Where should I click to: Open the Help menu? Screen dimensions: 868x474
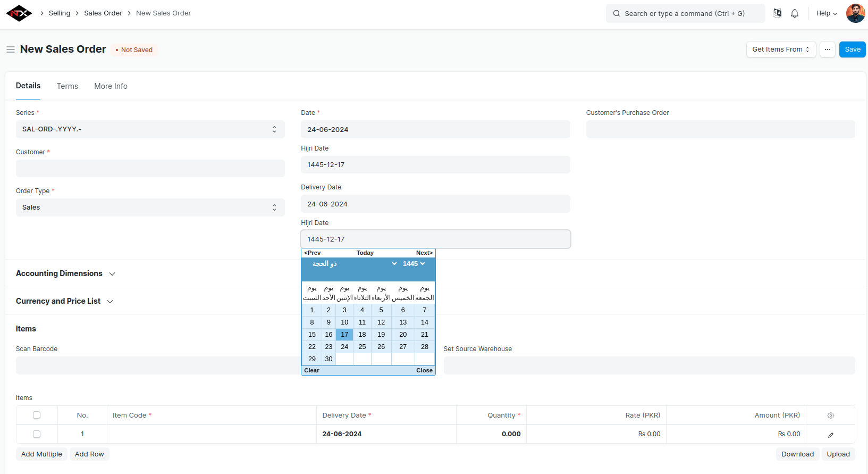[x=827, y=13]
